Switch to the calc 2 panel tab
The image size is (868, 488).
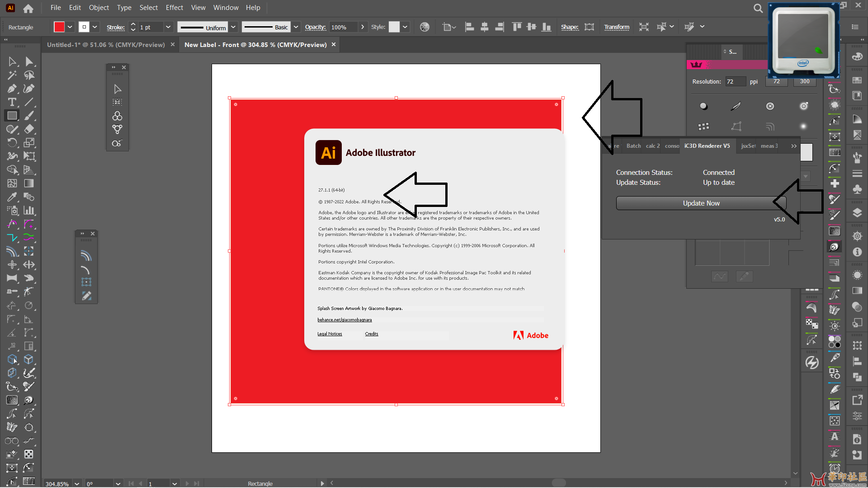click(653, 146)
